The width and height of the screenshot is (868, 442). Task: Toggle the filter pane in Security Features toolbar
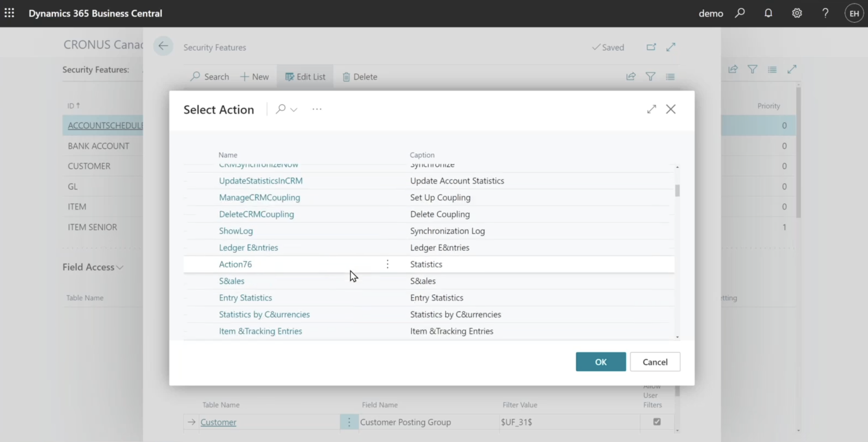[x=651, y=76]
